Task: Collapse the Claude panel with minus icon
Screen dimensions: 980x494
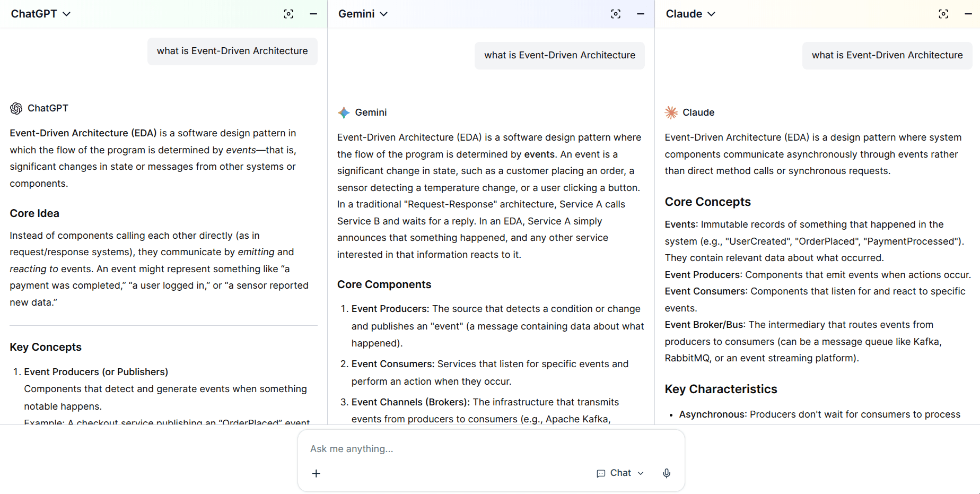Action: point(968,14)
